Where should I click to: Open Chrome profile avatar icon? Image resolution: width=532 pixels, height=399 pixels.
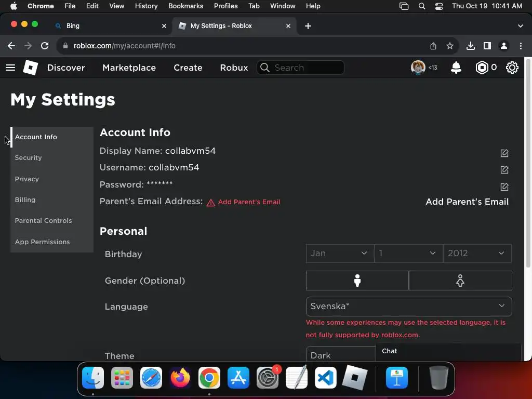click(x=504, y=46)
